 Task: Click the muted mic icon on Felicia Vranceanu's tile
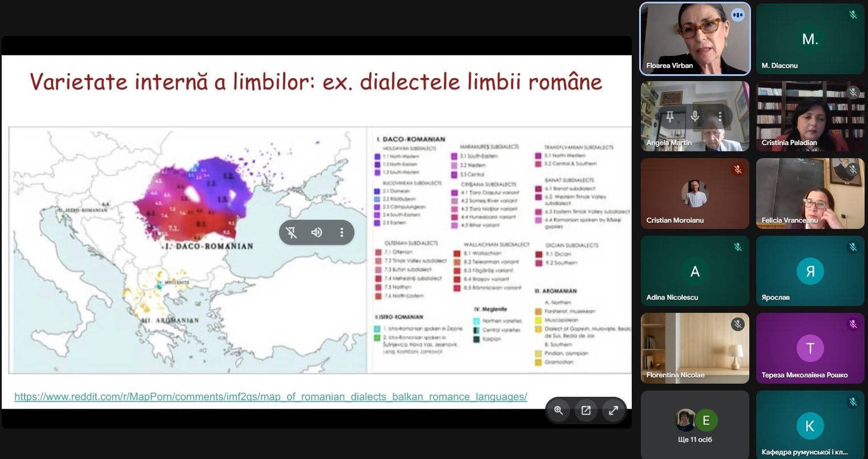click(x=853, y=170)
